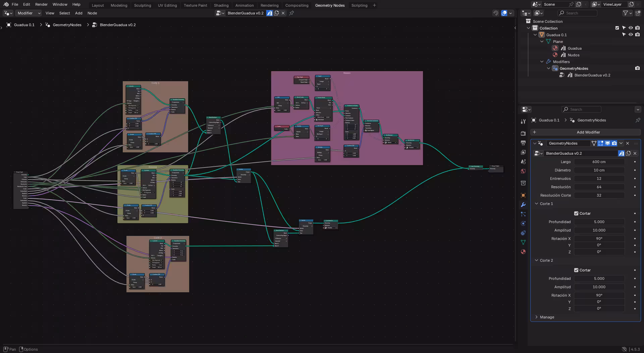This screenshot has height=353, width=644.
Task: Uncheck Cortar under Corte 1
Action: (x=576, y=213)
